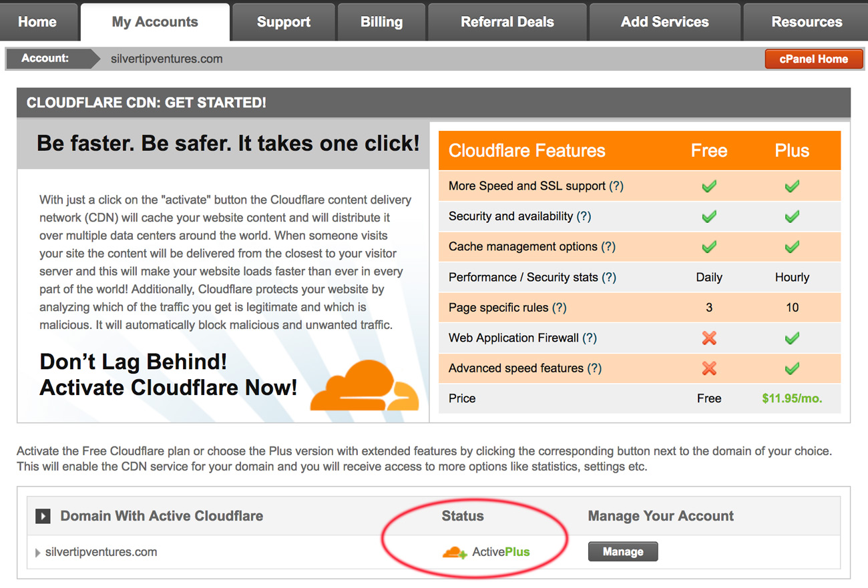Open help for Security and availability

point(584,216)
